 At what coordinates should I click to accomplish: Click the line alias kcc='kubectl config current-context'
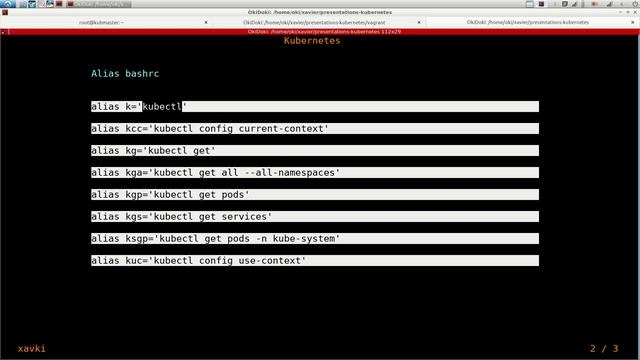click(x=315, y=129)
